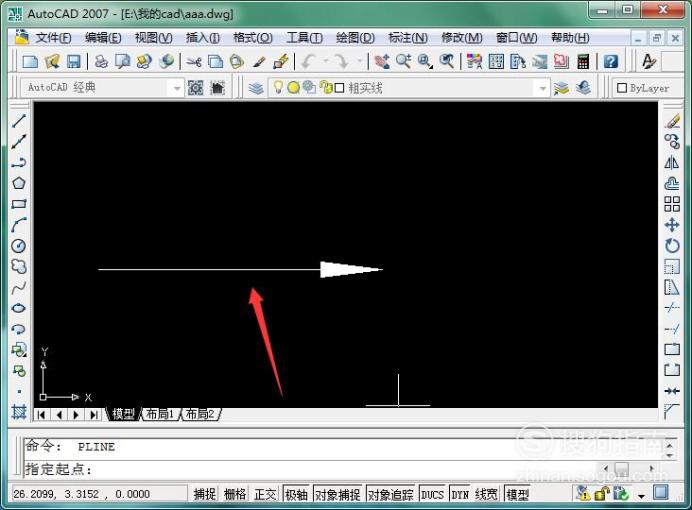
Task: Open the Layer Properties Manager icon
Action: point(256,88)
